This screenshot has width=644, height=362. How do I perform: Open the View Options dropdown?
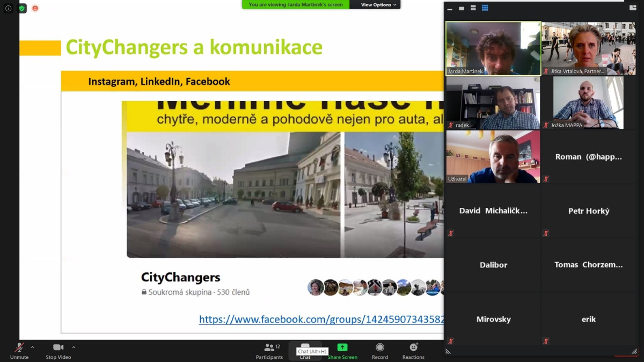coord(378,5)
